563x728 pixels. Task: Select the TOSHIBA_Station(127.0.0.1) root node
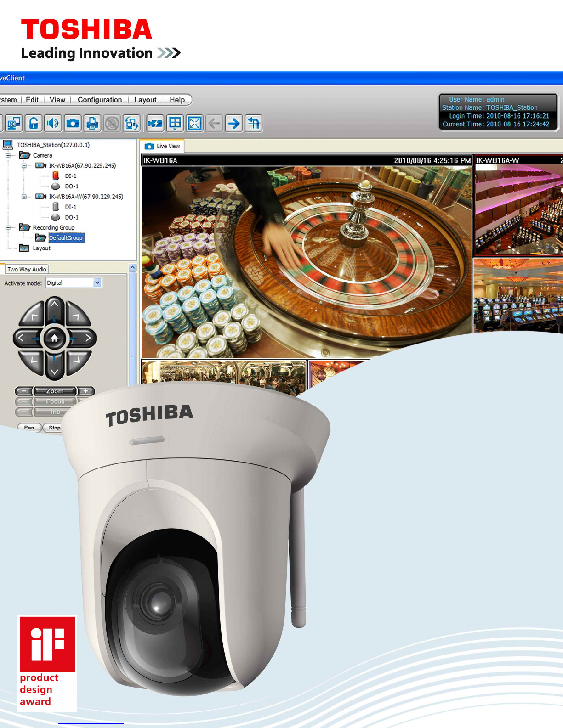(x=53, y=145)
